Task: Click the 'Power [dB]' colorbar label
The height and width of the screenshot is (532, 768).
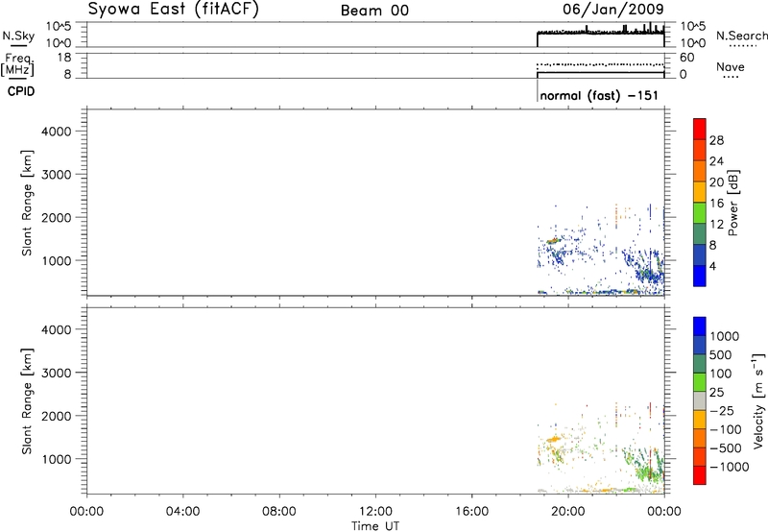Action: pyautogui.click(x=733, y=203)
